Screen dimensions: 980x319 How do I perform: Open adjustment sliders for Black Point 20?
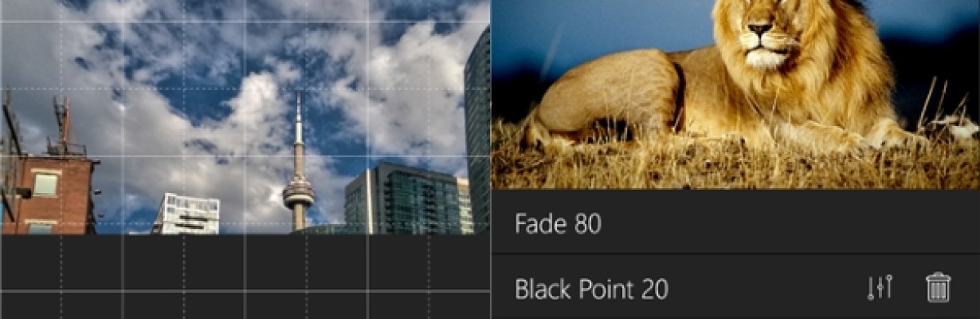(x=880, y=287)
